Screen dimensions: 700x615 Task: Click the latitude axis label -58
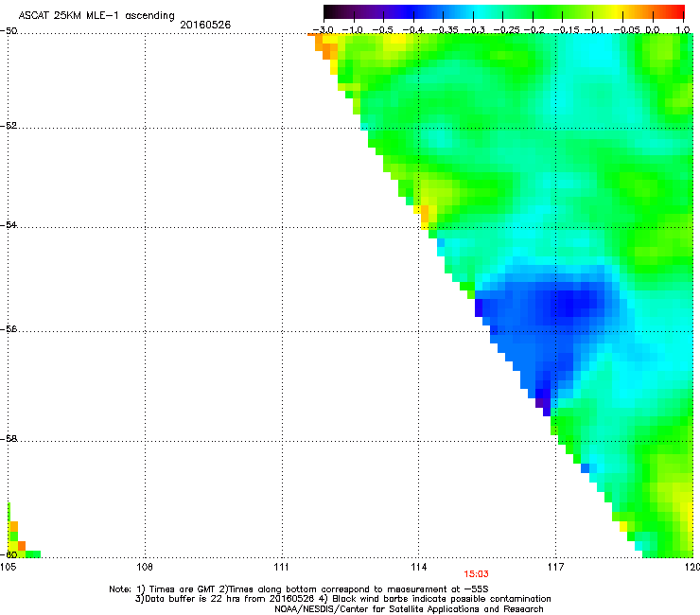[9, 439]
